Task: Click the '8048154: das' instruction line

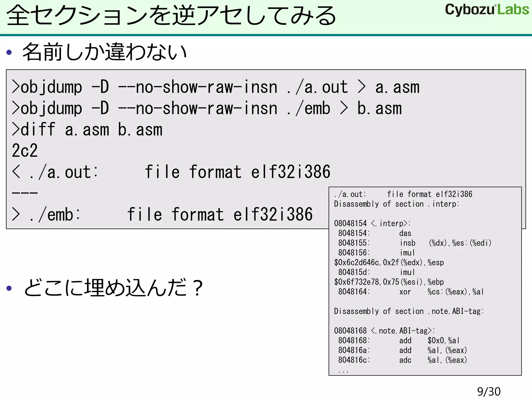Action: click(x=375, y=233)
